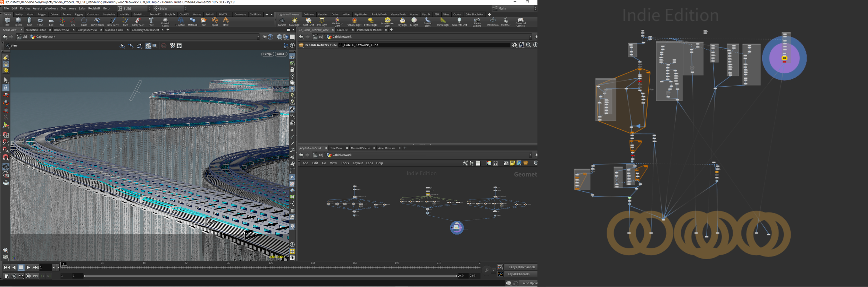Open the Pyro FX shelf tab
This screenshot has height=287, width=868.
pyautogui.click(x=426, y=15)
